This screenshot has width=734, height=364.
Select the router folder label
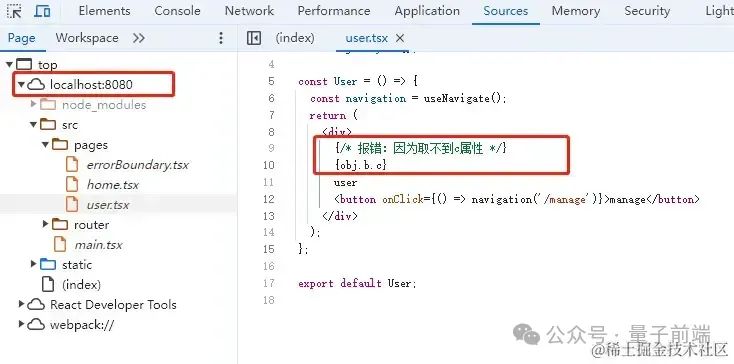tap(91, 225)
